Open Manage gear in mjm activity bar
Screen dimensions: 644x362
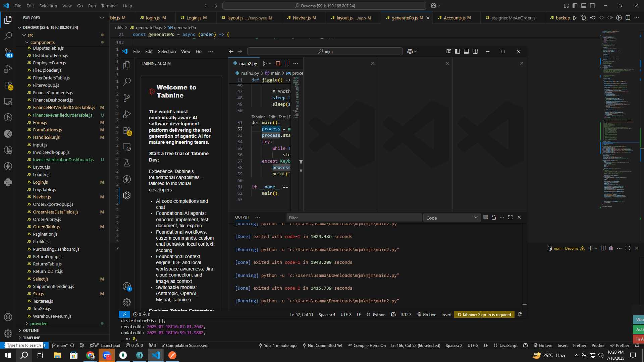click(x=127, y=302)
